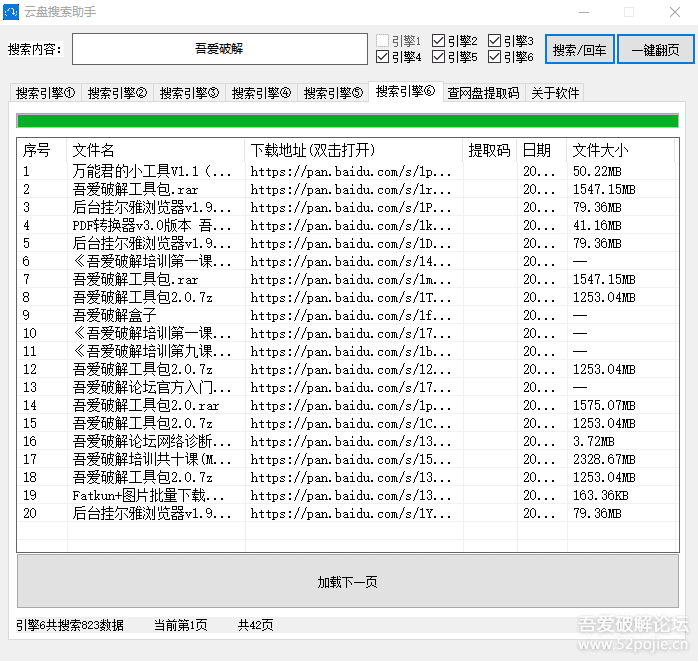Open the 查网盘提取码 tab
This screenshot has height=661, width=698.
click(483, 93)
